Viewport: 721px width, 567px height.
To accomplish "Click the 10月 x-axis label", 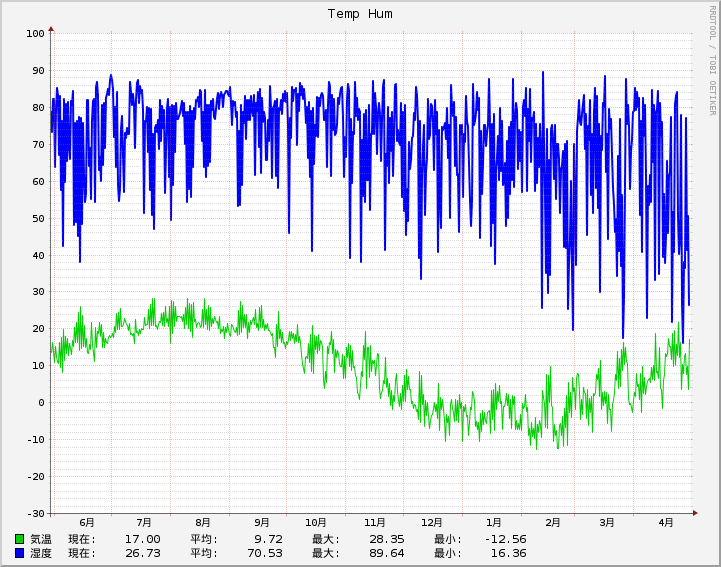I will tap(316, 523).
